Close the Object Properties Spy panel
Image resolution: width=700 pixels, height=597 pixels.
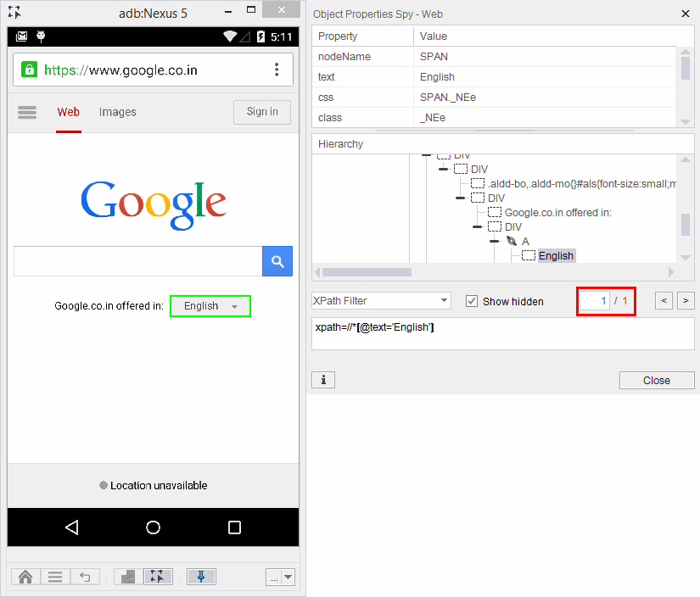[686, 14]
